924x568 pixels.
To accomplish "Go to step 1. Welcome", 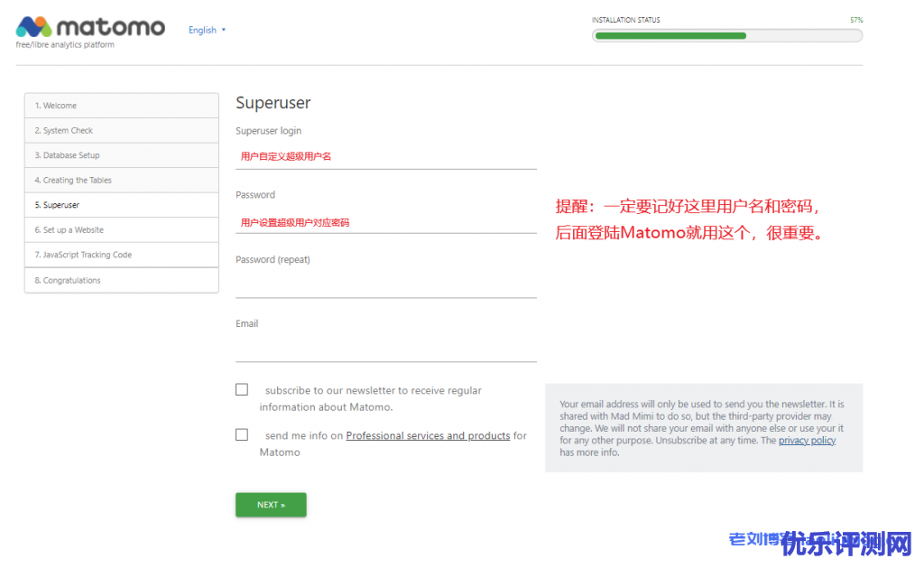I will (x=122, y=106).
